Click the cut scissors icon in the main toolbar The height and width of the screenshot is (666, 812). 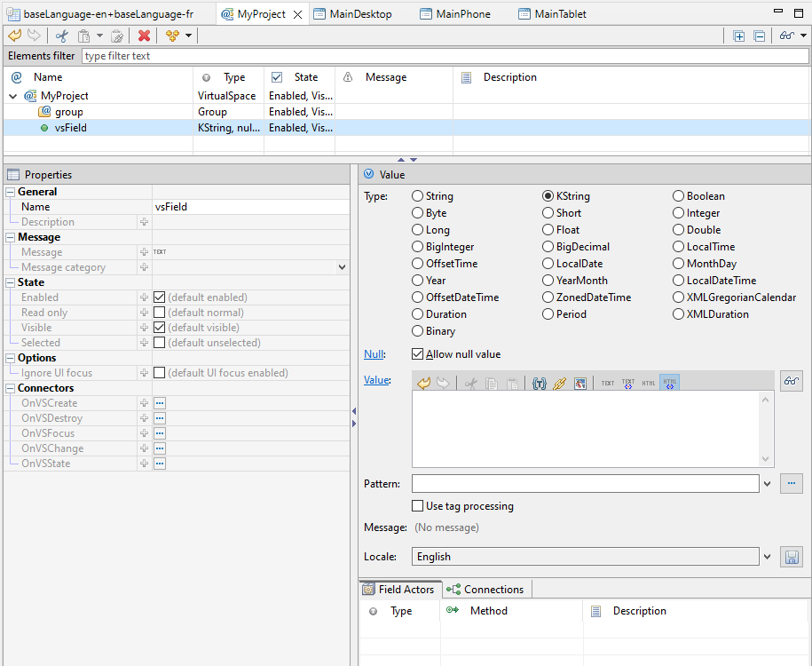point(61,36)
